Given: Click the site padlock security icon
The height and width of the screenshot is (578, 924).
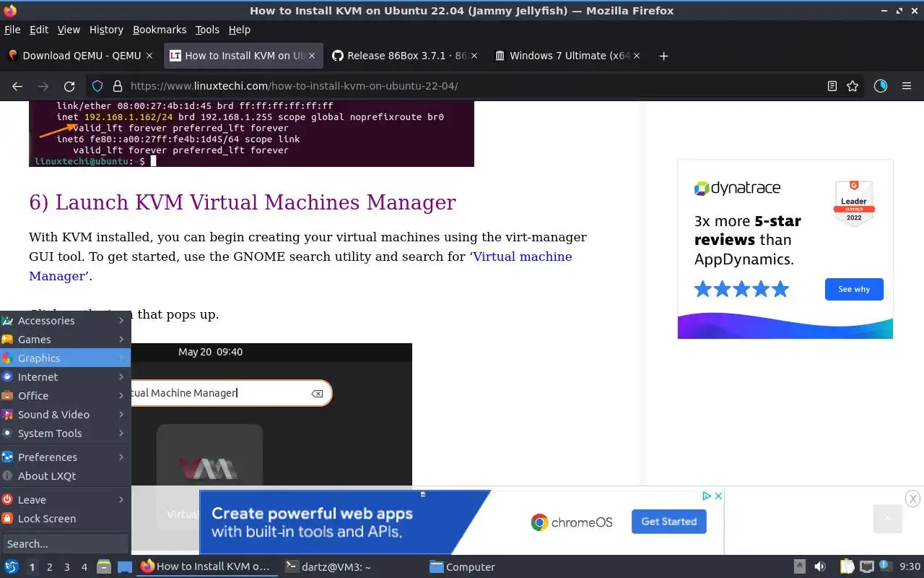Looking at the screenshot, I should tap(117, 86).
